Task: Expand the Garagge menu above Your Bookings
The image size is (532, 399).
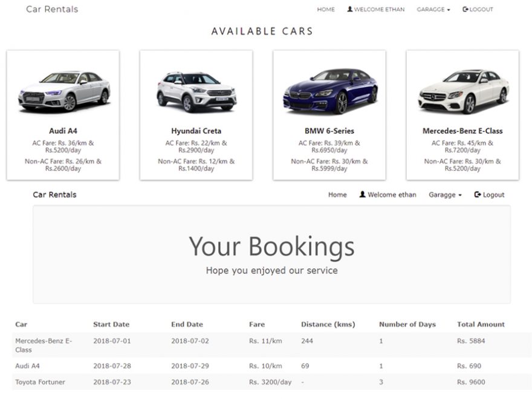Action: pyautogui.click(x=443, y=195)
